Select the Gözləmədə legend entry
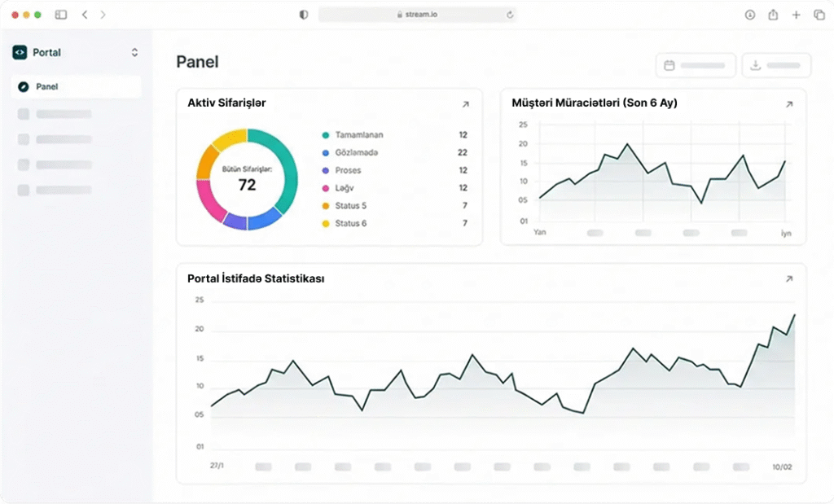This screenshot has height=504, width=834. (x=356, y=153)
